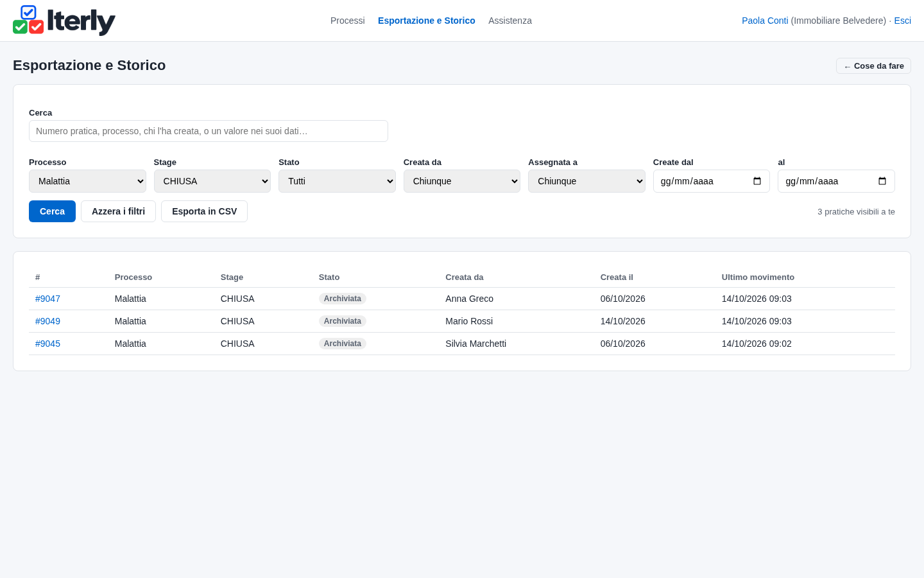Click the table's Processo column header

pyautogui.click(x=133, y=277)
